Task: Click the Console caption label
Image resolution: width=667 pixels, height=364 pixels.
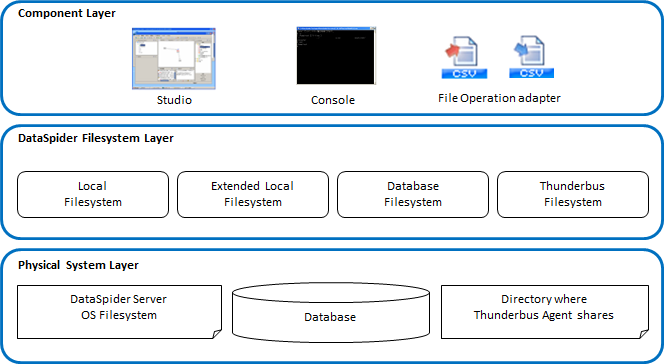Action: click(333, 100)
